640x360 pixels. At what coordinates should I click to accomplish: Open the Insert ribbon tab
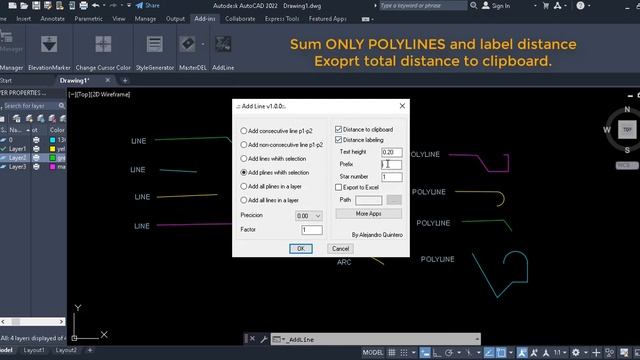click(x=23, y=19)
